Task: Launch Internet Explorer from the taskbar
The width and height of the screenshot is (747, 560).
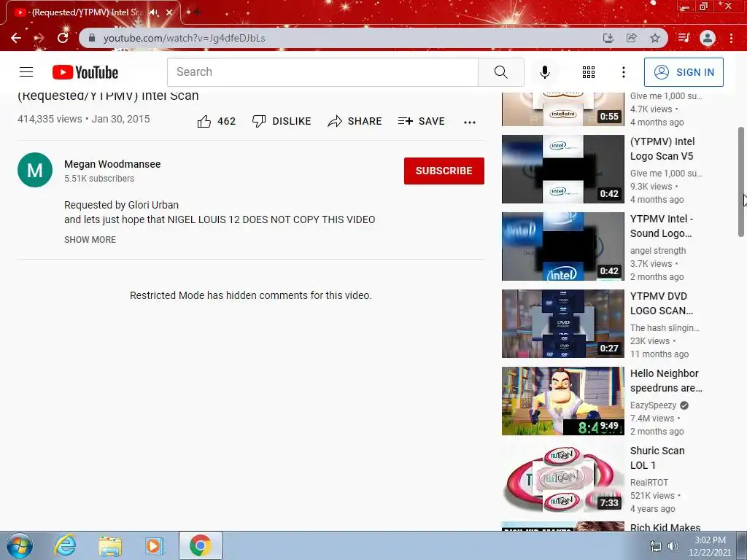Action: coord(65,545)
